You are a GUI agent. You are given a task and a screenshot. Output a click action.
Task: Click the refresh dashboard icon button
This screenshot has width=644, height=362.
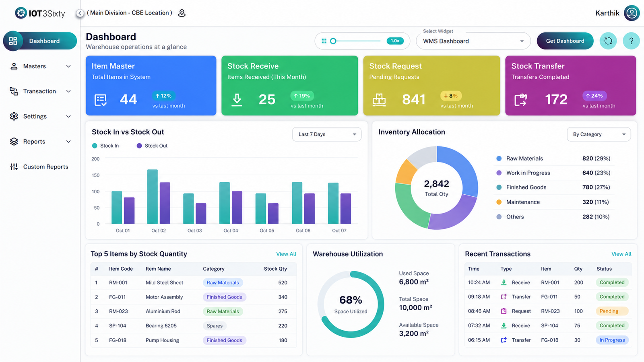(x=608, y=41)
